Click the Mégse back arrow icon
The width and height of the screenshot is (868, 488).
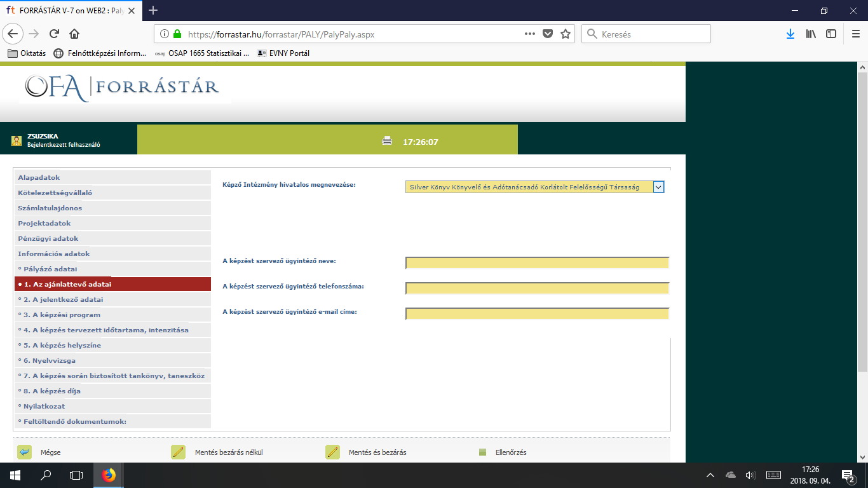click(x=24, y=452)
